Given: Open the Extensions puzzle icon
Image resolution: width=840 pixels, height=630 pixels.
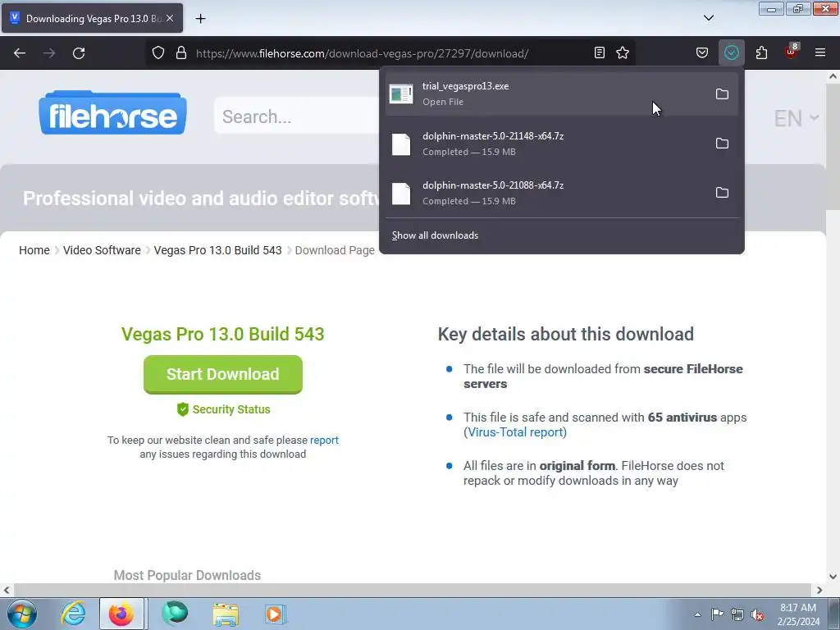Looking at the screenshot, I should coord(761,52).
